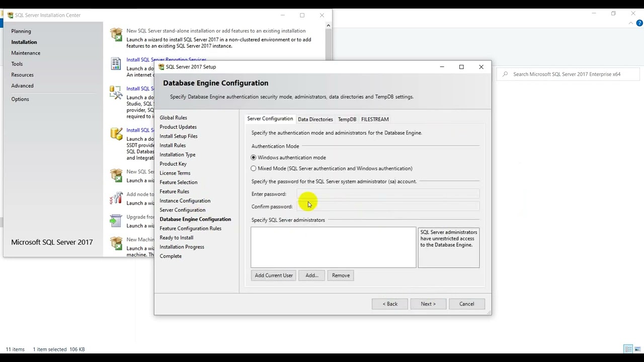Click the Add node to cluster icon
Screen dimensions: 644x362
116,198
